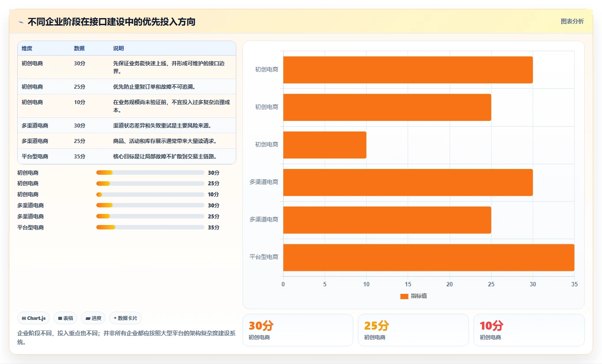Click the x-axis tick label 20
The image size is (602, 364).
450,284
